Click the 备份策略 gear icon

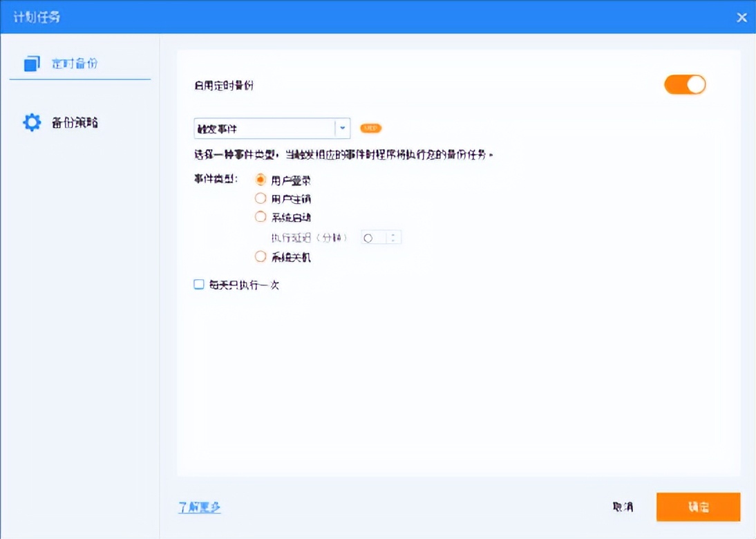coord(30,122)
